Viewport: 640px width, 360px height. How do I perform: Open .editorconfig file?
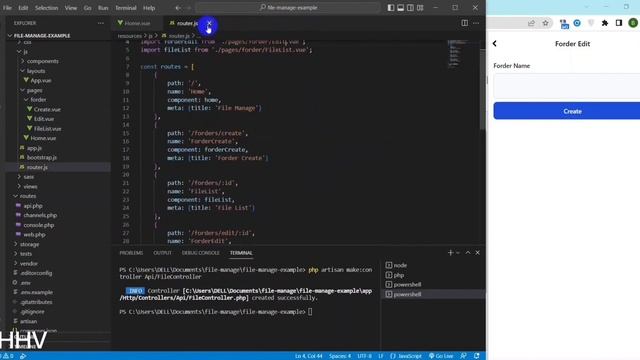36,273
